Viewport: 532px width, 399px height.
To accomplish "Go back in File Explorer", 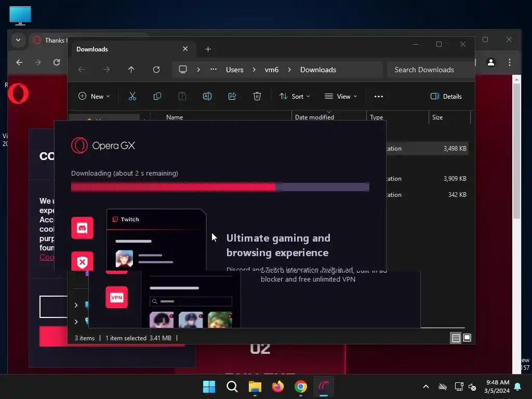I will click(x=82, y=70).
